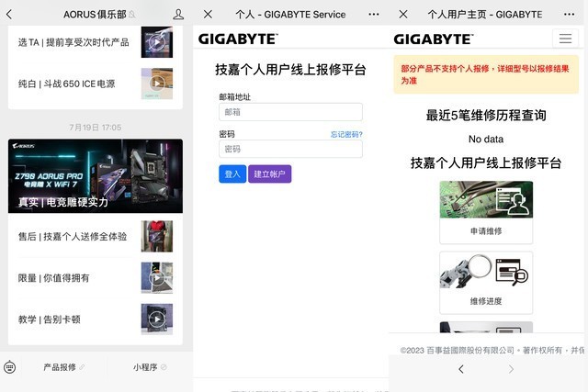Open more options on GIGABYTE Service page
588x392 pixels.
pos(374,15)
